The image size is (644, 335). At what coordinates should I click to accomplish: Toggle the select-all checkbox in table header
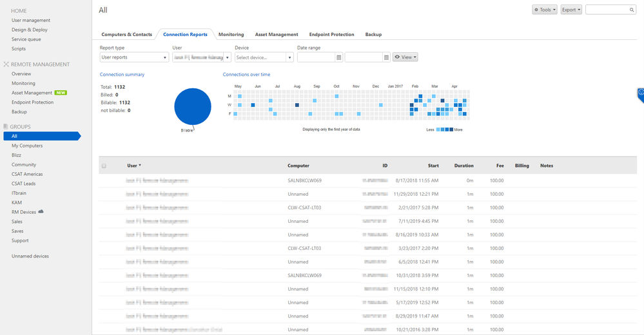point(104,166)
